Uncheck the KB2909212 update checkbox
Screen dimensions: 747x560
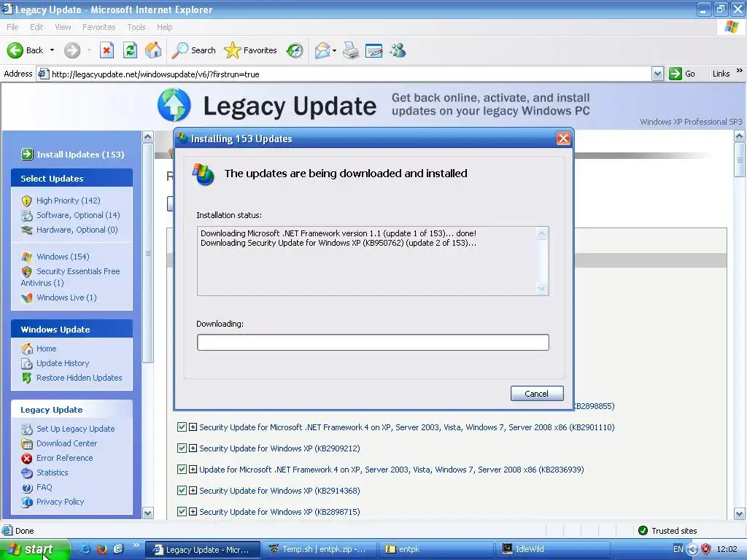click(x=182, y=448)
